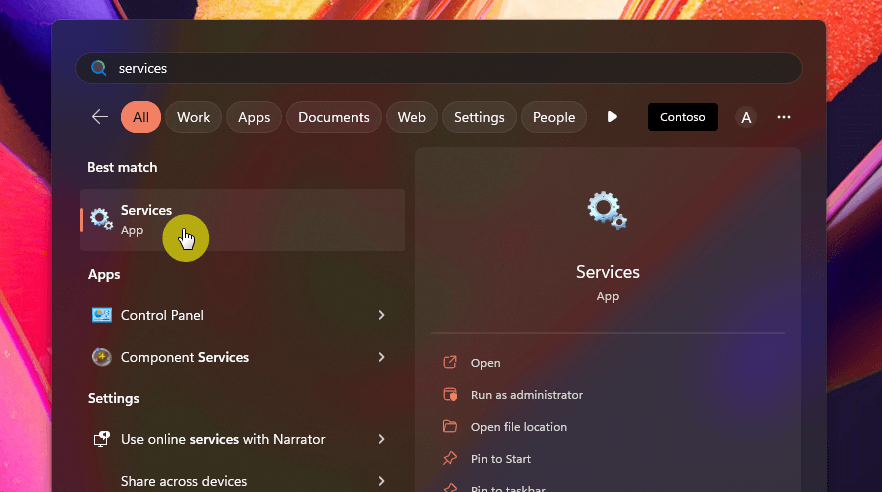Click the Run as administrator shield icon

(450, 395)
